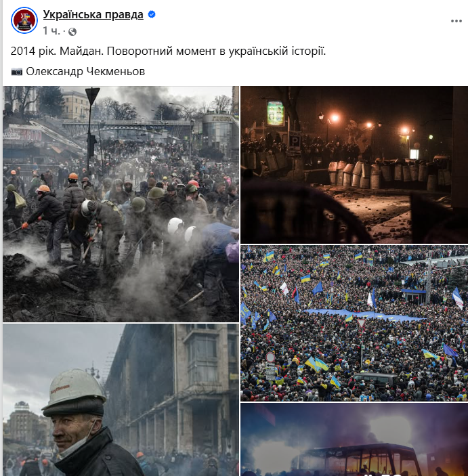Viewport: 468px width, 476px height.
Task: Click the glowing street lamp in night photo
Action: pyautogui.click(x=334, y=118)
